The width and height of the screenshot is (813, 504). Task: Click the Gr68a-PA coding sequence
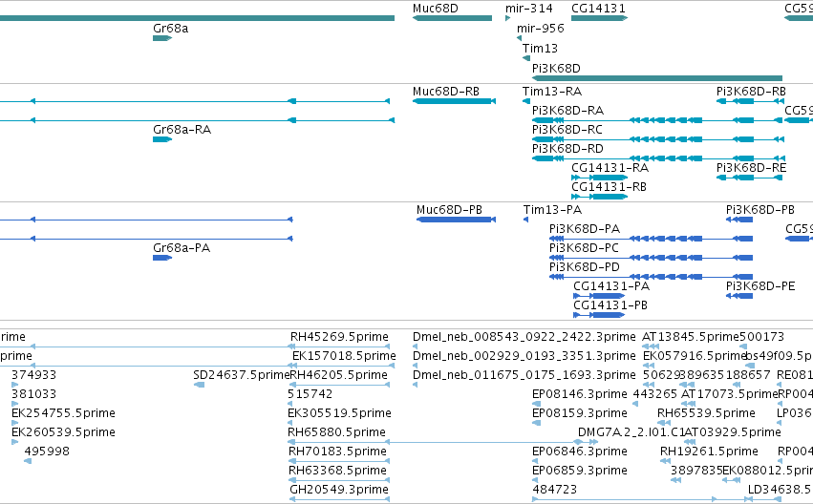coord(162,258)
